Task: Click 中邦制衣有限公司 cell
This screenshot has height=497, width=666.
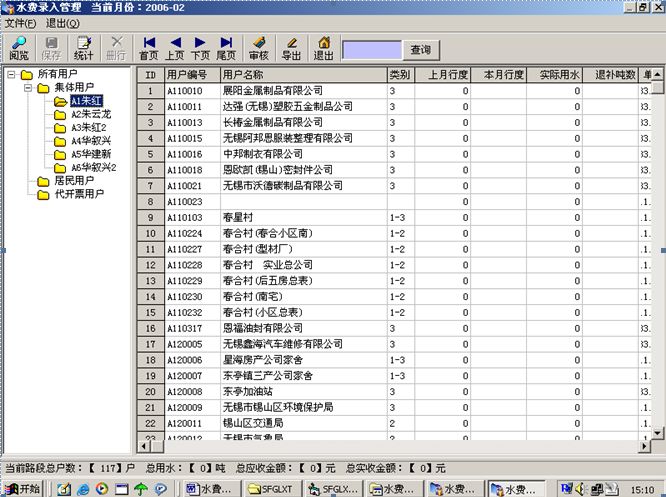Action: (x=304, y=154)
